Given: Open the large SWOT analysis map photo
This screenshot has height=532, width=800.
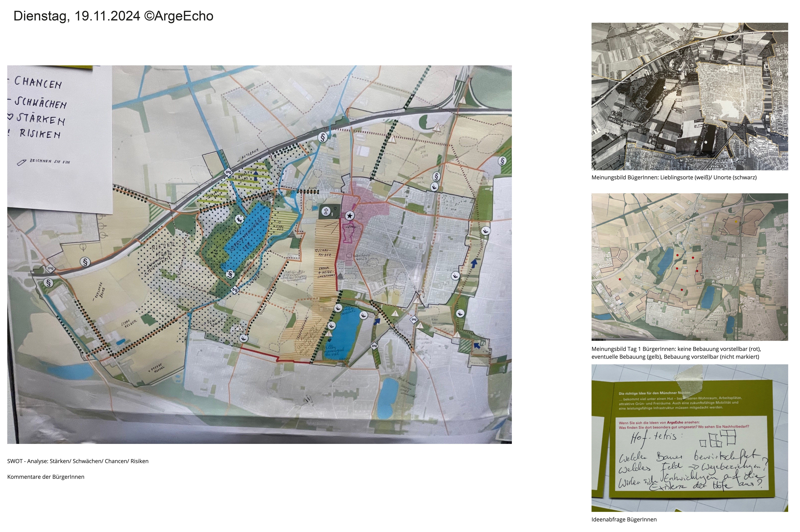Looking at the screenshot, I should coord(259,254).
